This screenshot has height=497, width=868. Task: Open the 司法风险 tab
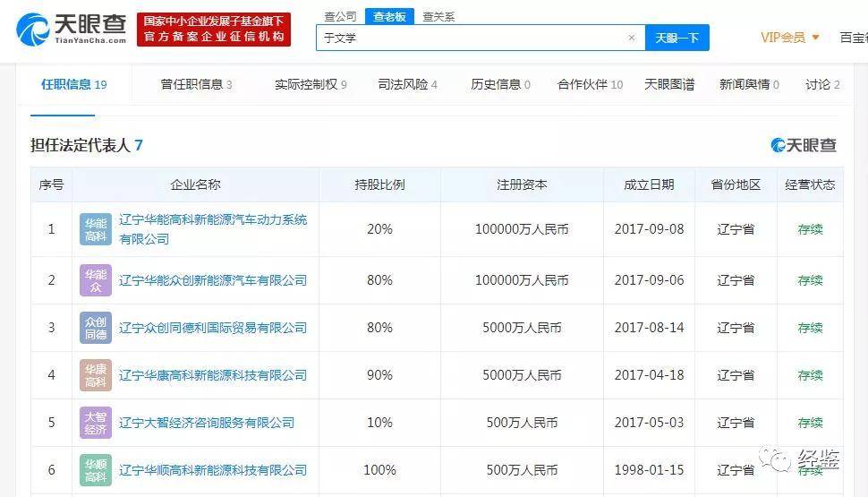tap(407, 84)
